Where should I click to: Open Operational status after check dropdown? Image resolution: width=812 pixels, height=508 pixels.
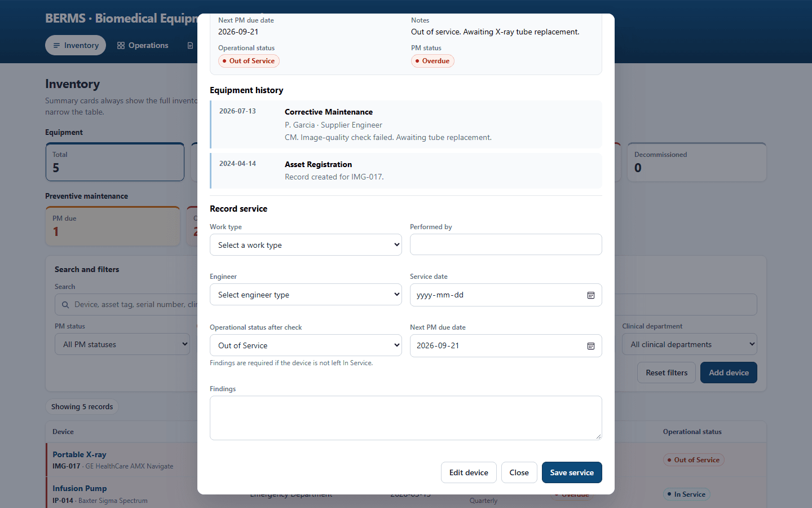[x=306, y=345]
